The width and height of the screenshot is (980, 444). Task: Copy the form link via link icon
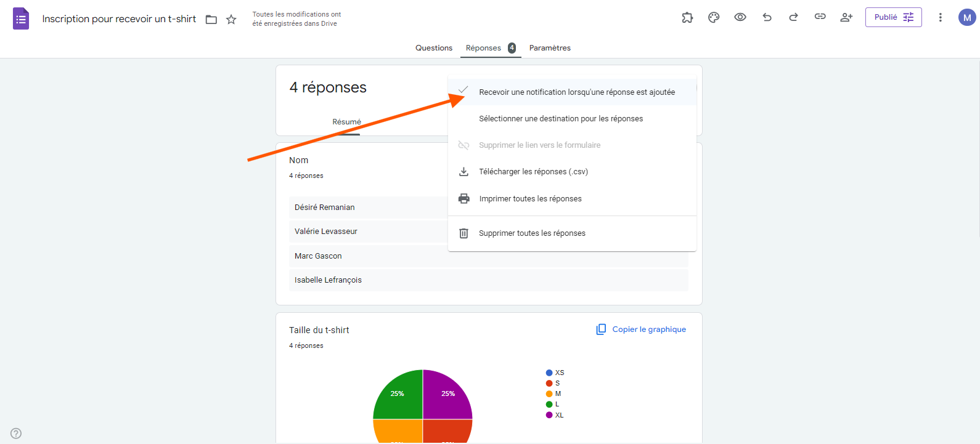pyautogui.click(x=820, y=17)
